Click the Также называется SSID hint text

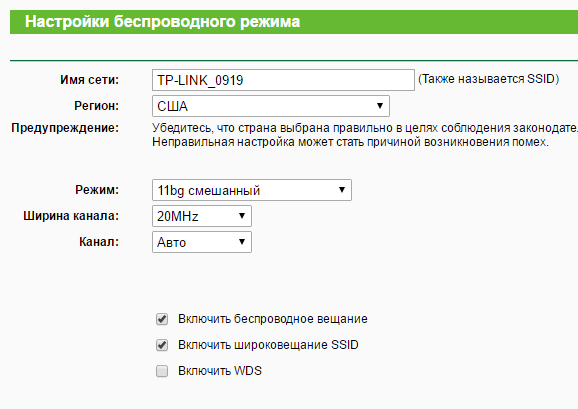click(x=488, y=79)
